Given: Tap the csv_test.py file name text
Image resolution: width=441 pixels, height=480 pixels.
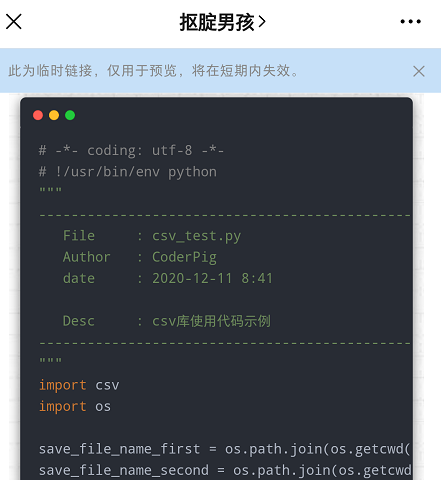Looking at the screenshot, I should (196, 236).
